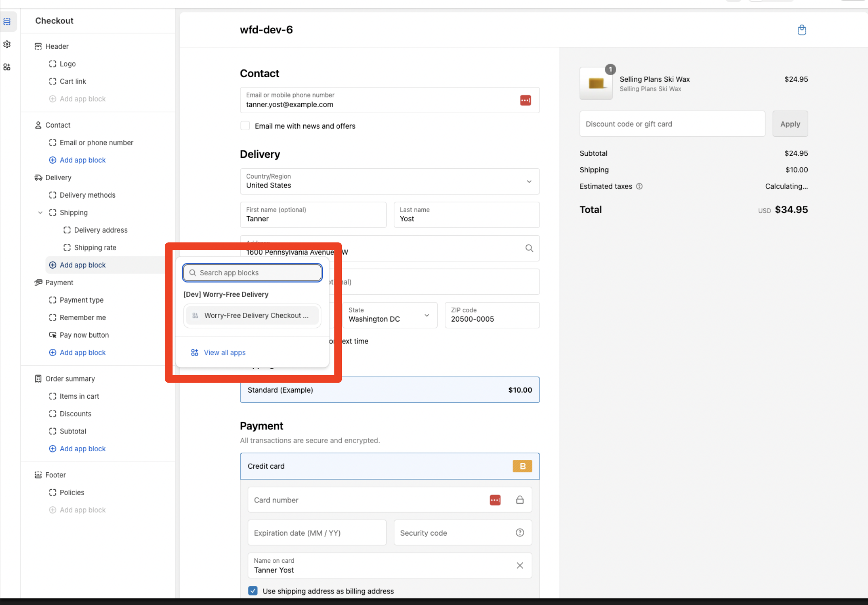
Task: Click the card number lock icon
Action: click(x=520, y=500)
